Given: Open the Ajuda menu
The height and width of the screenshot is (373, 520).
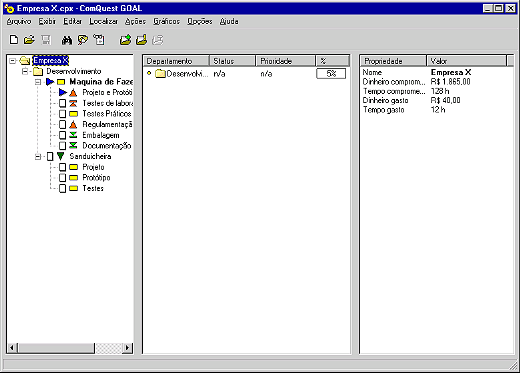Looking at the screenshot, I should tap(229, 21).
